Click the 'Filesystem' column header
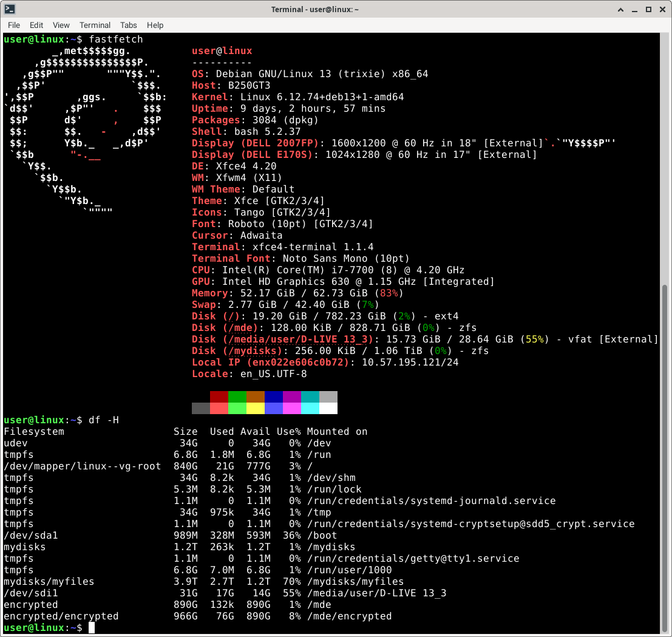 34,432
